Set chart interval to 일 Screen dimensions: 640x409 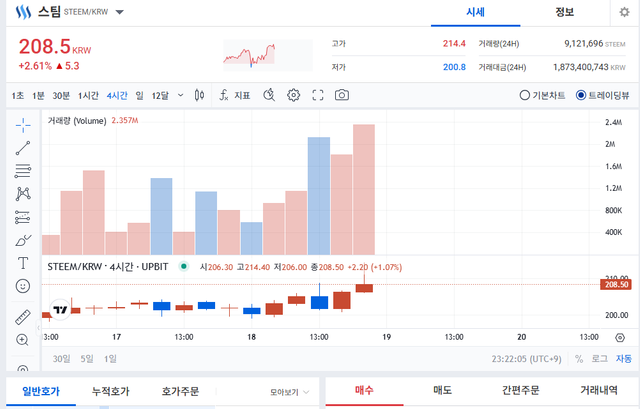[x=140, y=96]
